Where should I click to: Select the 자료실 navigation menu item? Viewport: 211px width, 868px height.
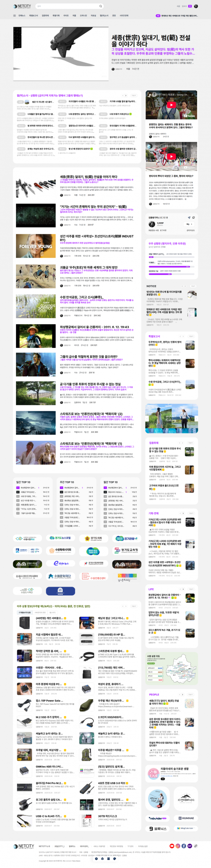click(x=93, y=16)
